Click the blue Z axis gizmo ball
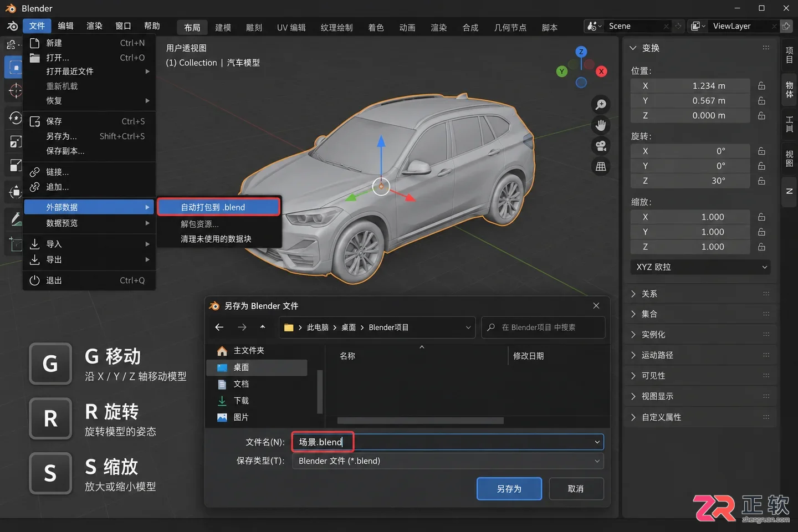 click(581, 52)
